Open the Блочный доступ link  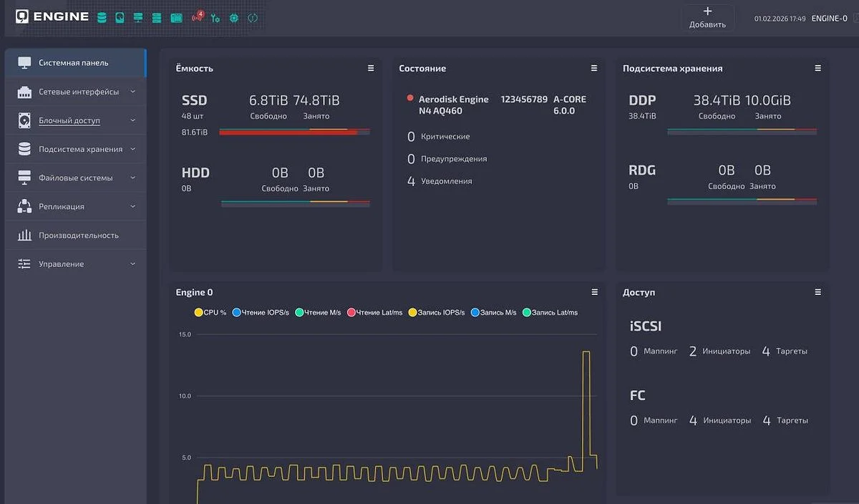(69, 121)
